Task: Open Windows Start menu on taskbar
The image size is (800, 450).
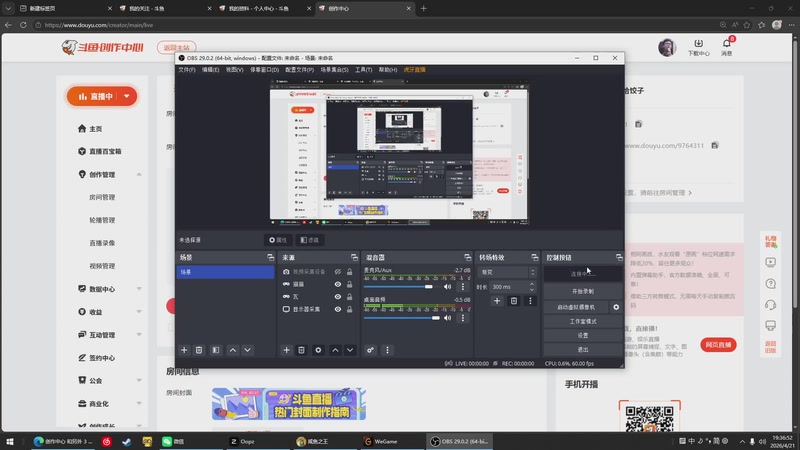Action: point(9,441)
